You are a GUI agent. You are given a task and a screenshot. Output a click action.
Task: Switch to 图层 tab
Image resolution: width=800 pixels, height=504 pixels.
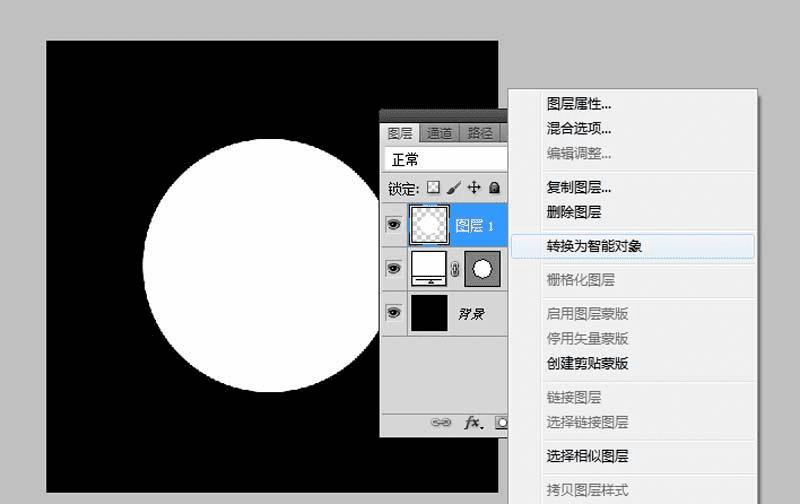399,133
